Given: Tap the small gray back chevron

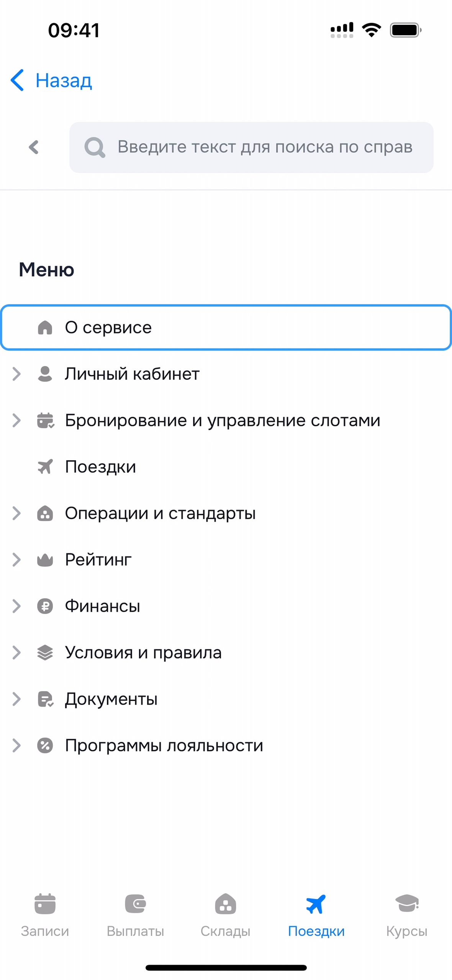Looking at the screenshot, I should (34, 147).
